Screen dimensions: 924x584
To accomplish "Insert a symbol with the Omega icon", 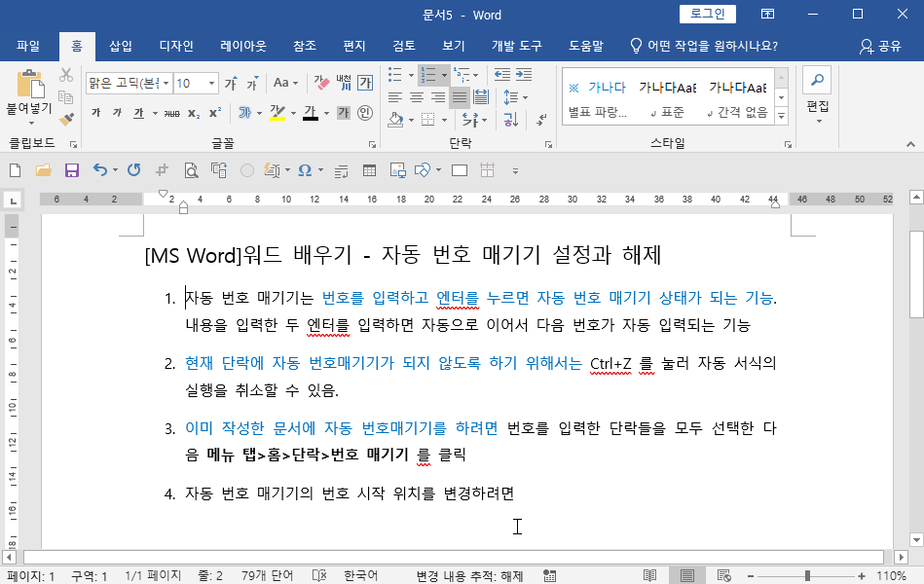I will (305, 171).
